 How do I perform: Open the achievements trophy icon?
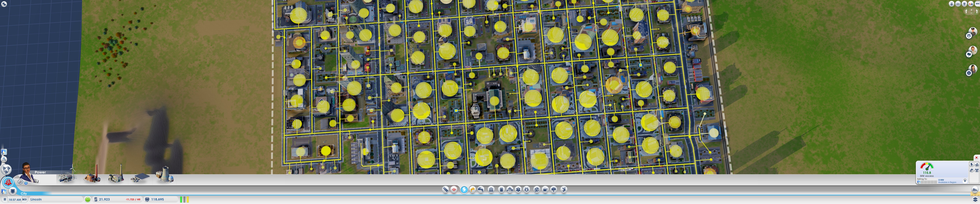coord(964,4)
